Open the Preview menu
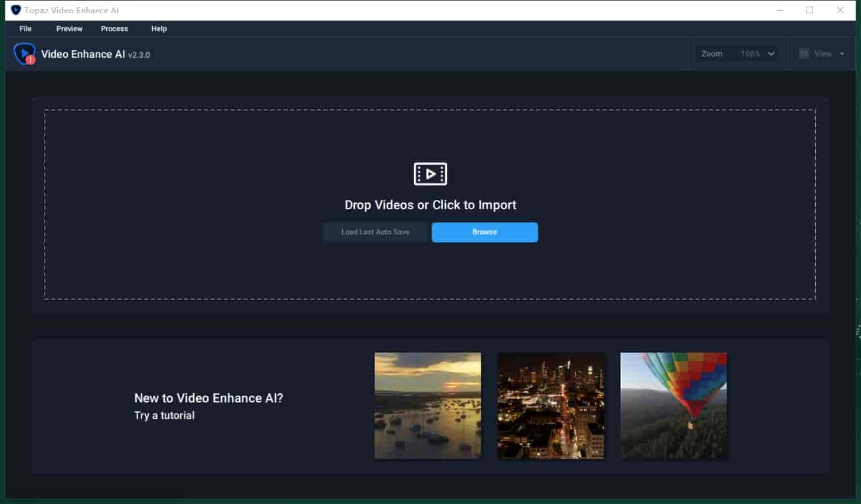Screen dimensions: 861x504 point(68,29)
